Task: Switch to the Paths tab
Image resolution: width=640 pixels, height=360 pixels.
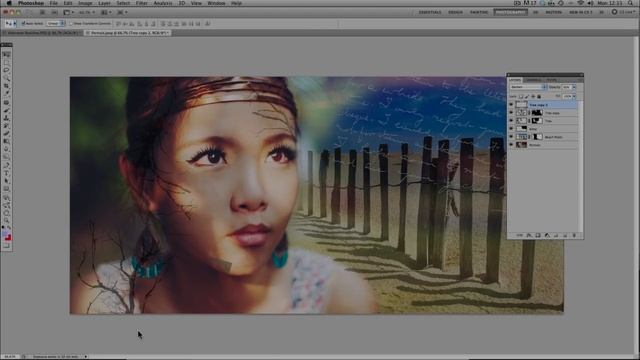Action: (x=551, y=80)
